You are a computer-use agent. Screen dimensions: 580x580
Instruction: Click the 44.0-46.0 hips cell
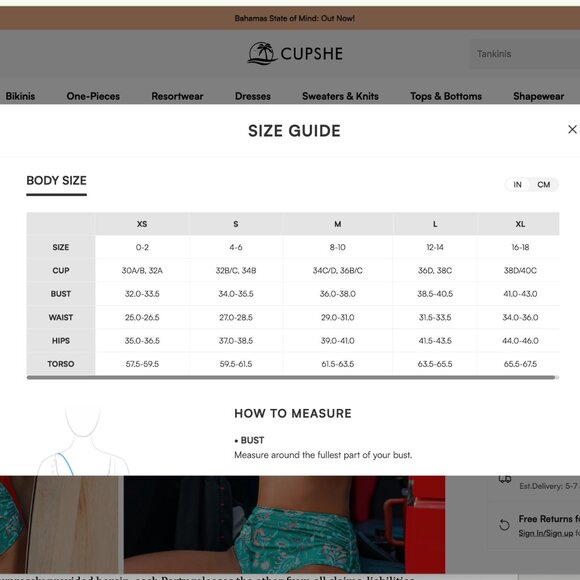tap(520, 341)
